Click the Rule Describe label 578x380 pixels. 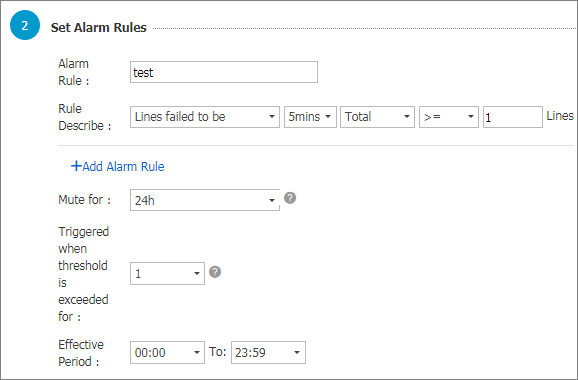coord(84,117)
